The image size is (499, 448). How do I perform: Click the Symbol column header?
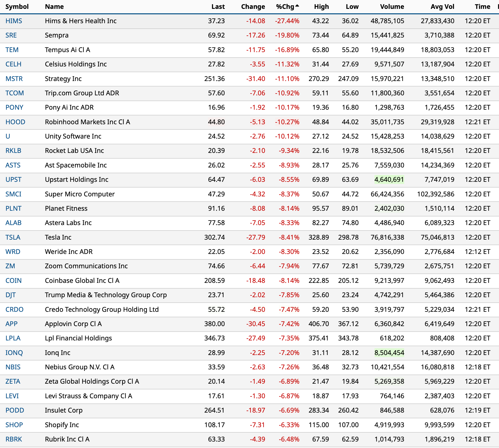tap(17, 7)
